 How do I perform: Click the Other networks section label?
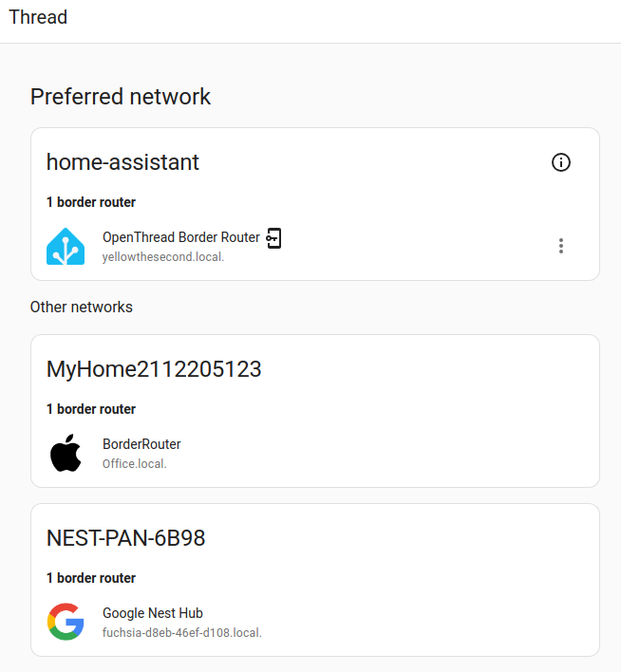81,307
